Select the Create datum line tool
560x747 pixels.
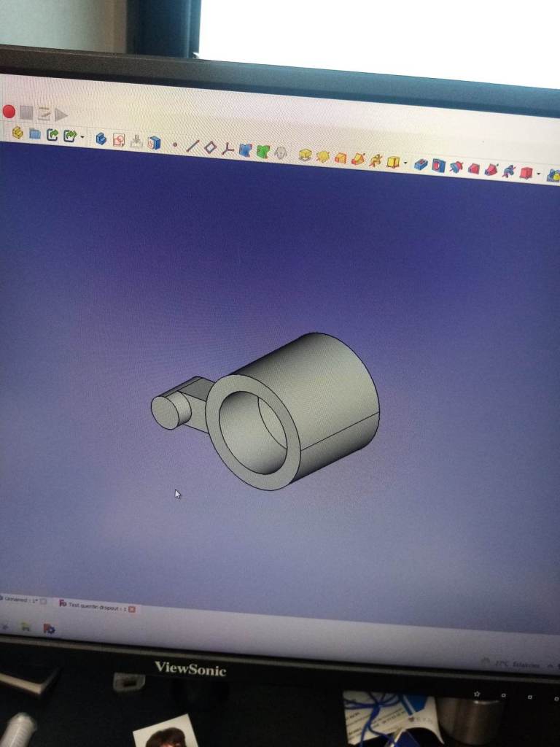coord(192,146)
